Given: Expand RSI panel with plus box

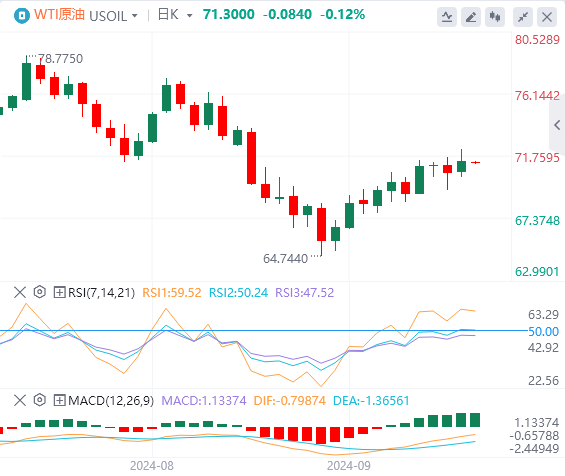Looking at the screenshot, I should click(59, 292).
